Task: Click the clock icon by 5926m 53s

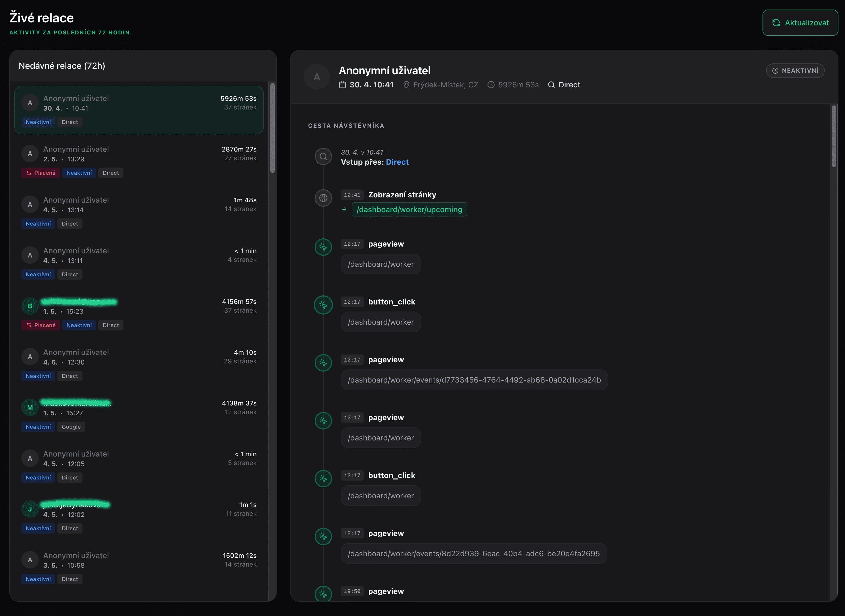Action: pyautogui.click(x=491, y=85)
